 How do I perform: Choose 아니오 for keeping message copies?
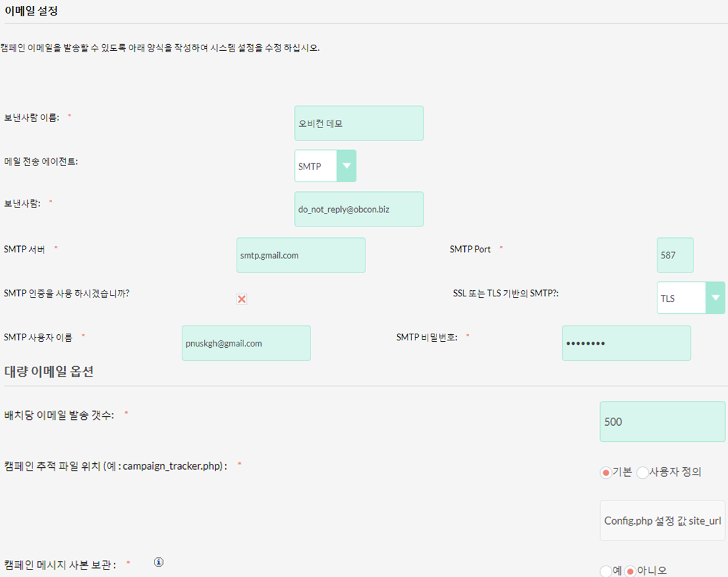point(630,571)
